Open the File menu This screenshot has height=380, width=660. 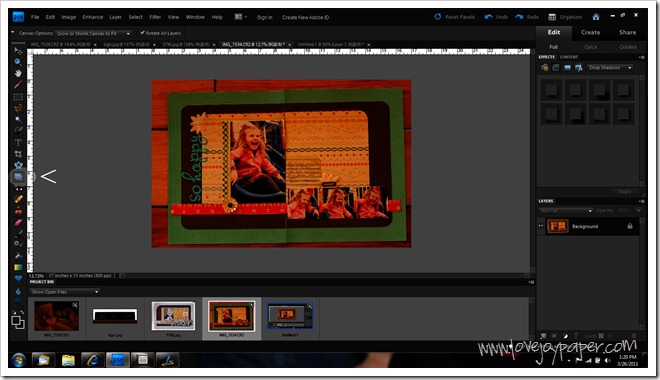pyautogui.click(x=35, y=17)
